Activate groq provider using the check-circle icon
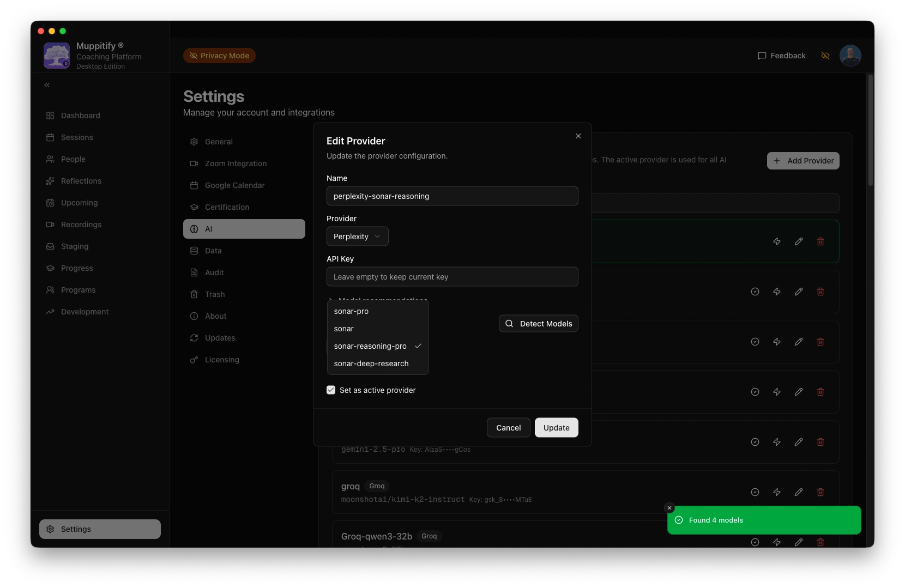Screen dimensions: 905x588 pyautogui.click(x=755, y=492)
